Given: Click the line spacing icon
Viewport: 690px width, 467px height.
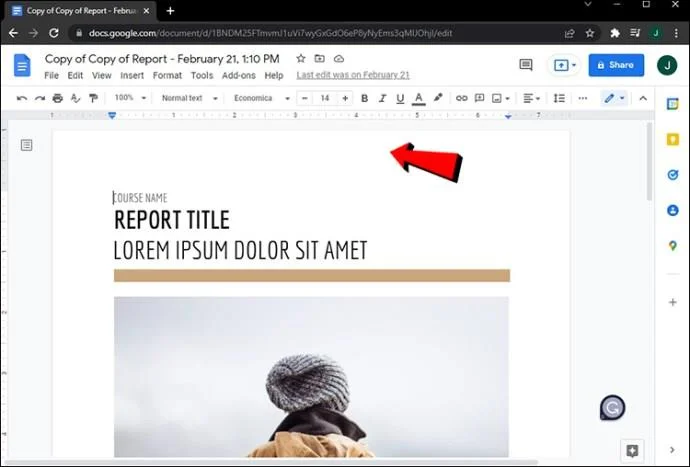Looking at the screenshot, I should (559, 98).
